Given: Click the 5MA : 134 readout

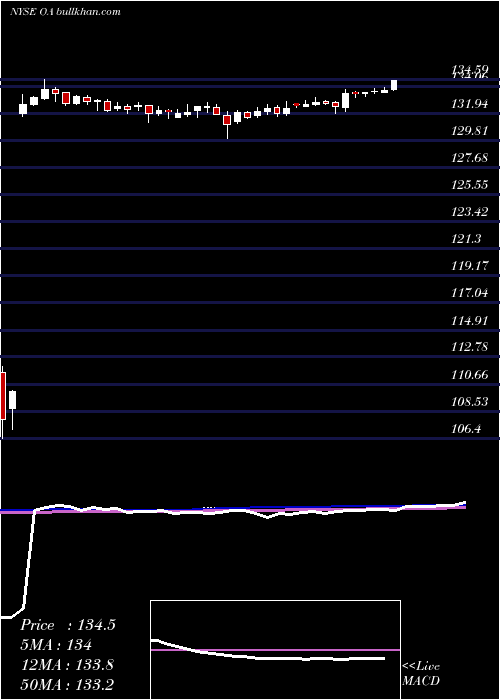Looking at the screenshot, I should point(56,645).
